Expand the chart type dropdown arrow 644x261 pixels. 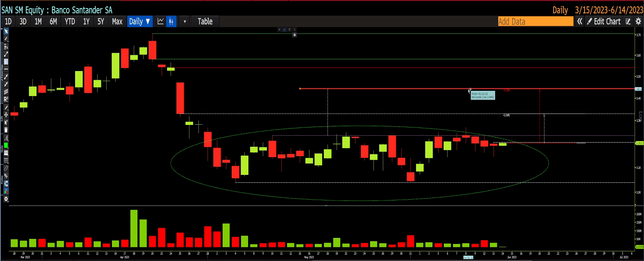(185, 21)
